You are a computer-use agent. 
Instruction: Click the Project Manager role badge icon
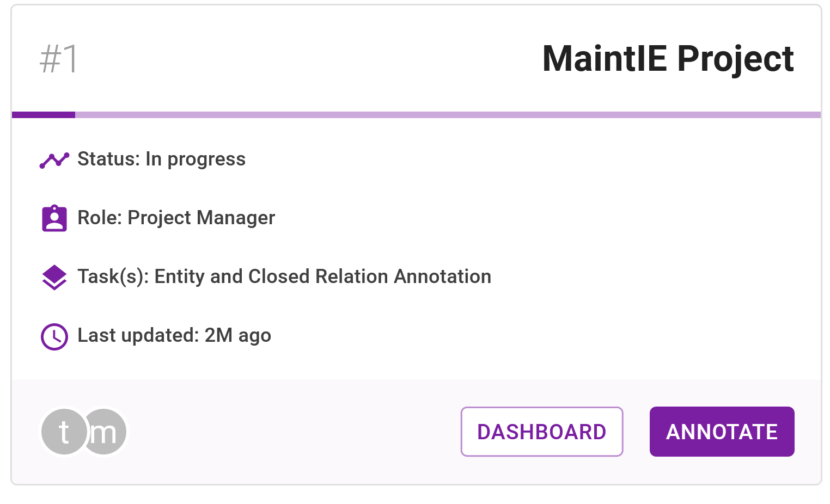(x=54, y=218)
